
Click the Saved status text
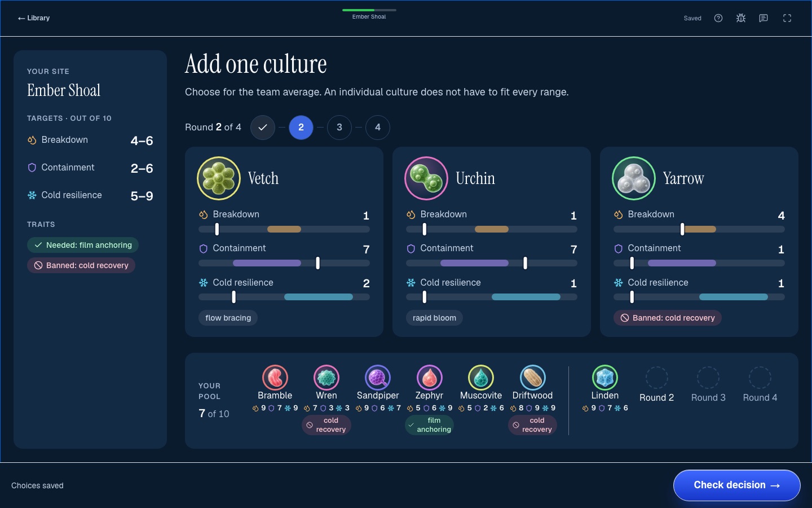click(x=692, y=18)
